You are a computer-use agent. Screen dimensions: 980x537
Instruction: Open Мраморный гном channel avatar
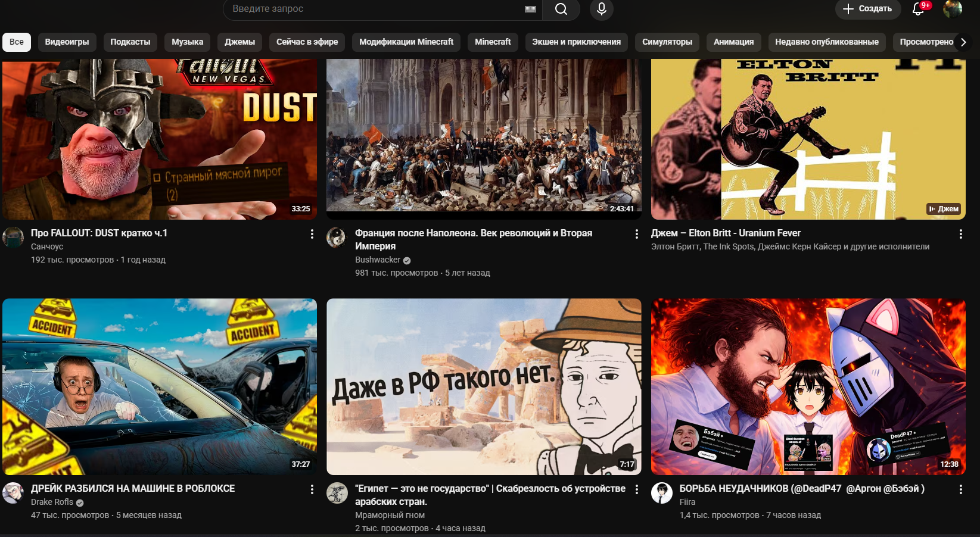(337, 493)
